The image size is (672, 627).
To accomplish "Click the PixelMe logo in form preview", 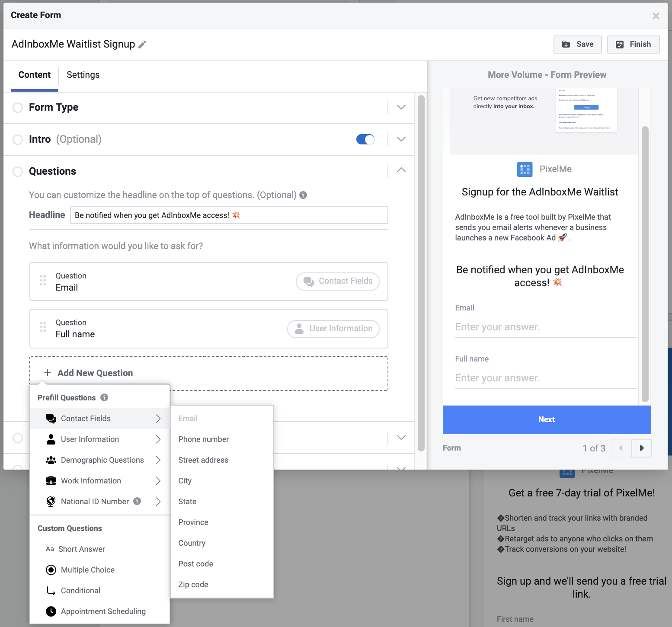I will point(525,169).
